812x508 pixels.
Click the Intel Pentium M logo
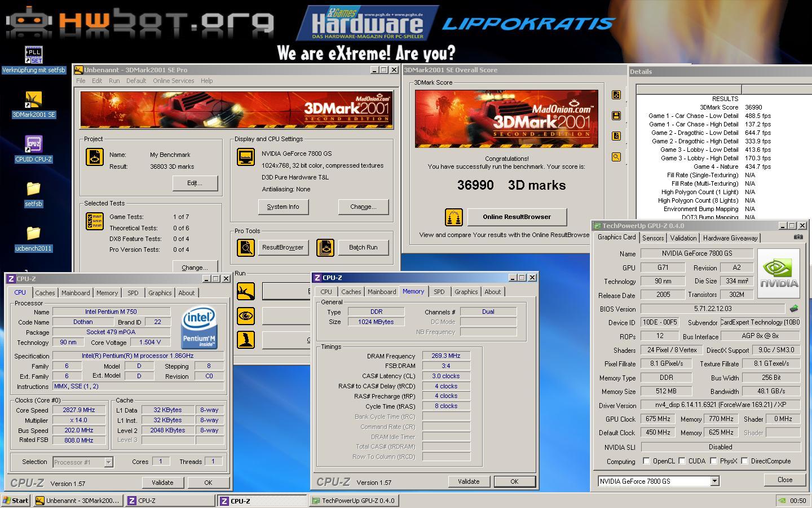coord(200,328)
